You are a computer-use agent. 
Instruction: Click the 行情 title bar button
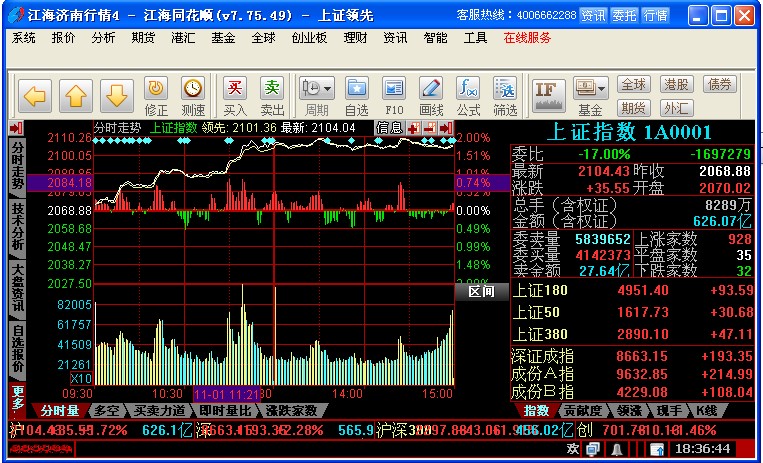(655, 15)
